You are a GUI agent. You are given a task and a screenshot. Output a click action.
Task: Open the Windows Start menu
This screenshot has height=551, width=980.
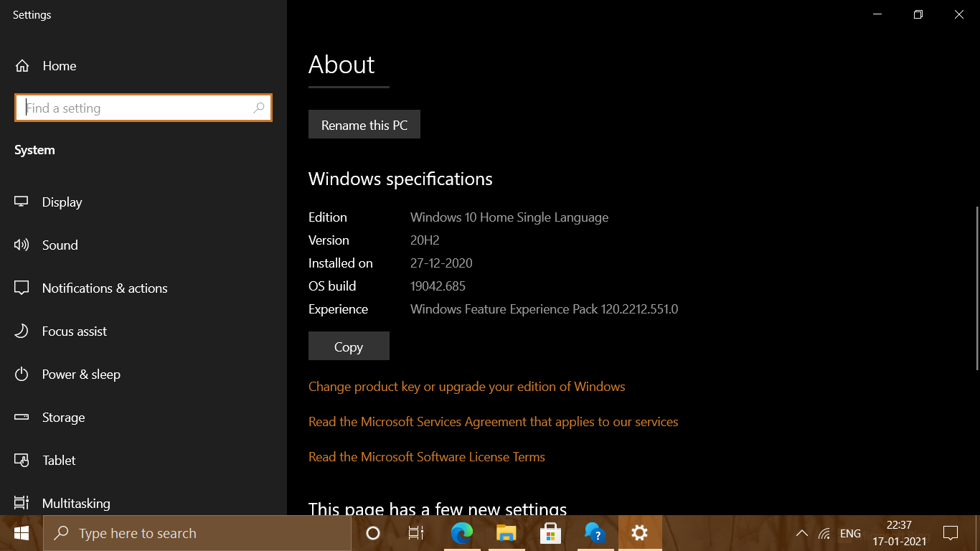coord(21,533)
